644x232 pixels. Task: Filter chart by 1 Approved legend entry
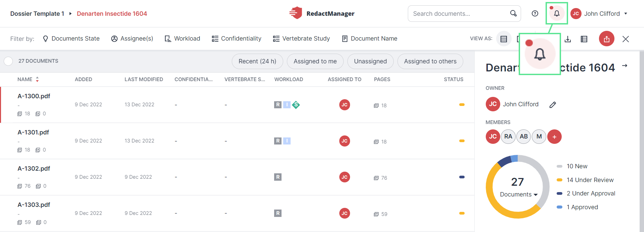pos(577,207)
